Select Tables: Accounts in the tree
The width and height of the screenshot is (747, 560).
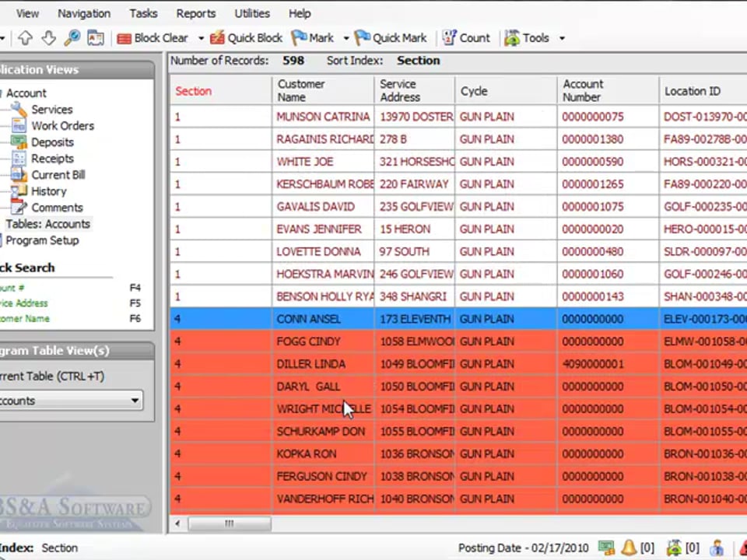pyautogui.click(x=47, y=224)
